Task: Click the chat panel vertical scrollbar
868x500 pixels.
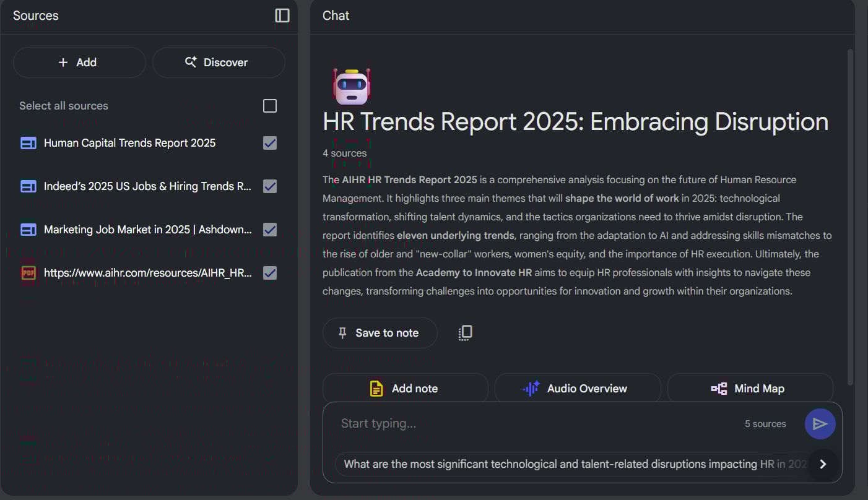Action: point(850,217)
